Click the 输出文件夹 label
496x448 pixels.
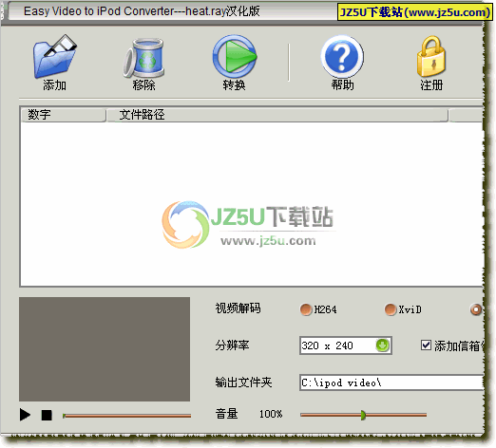[x=243, y=383]
